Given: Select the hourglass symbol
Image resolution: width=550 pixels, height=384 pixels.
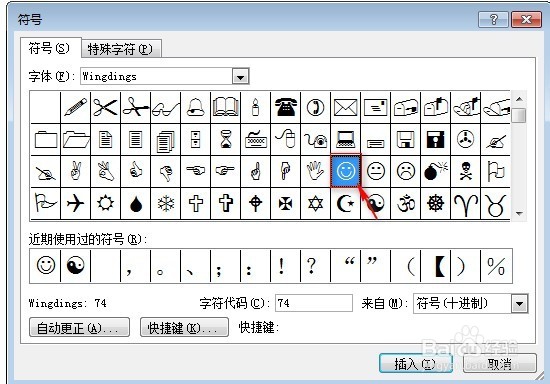Looking at the screenshot, I should pyautogui.click(x=226, y=139).
